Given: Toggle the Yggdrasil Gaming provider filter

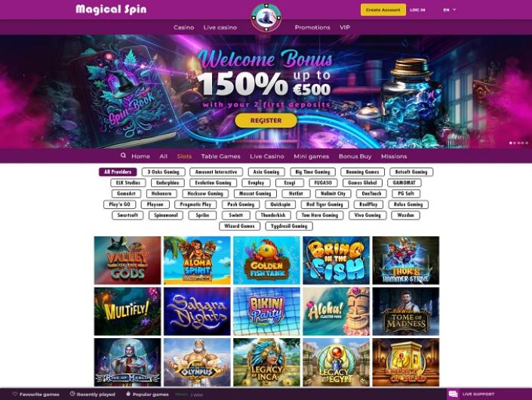Looking at the screenshot, I should [x=289, y=226].
